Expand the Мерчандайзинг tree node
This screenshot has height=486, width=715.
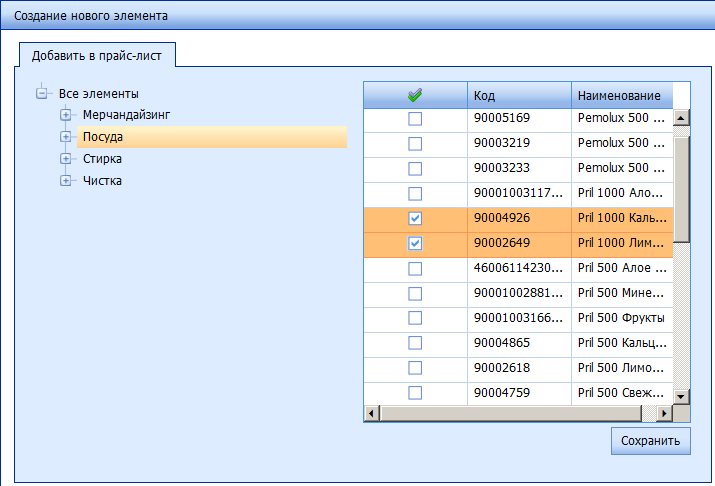click(x=66, y=115)
